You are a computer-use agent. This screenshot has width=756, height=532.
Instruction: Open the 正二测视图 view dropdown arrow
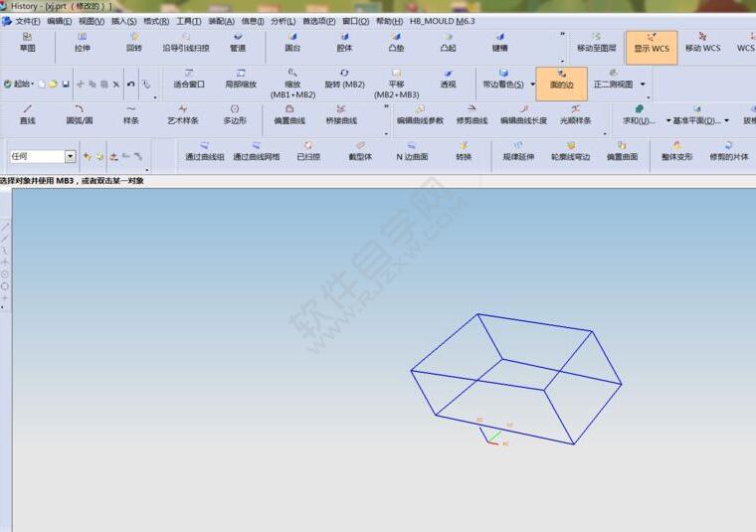[x=643, y=85]
